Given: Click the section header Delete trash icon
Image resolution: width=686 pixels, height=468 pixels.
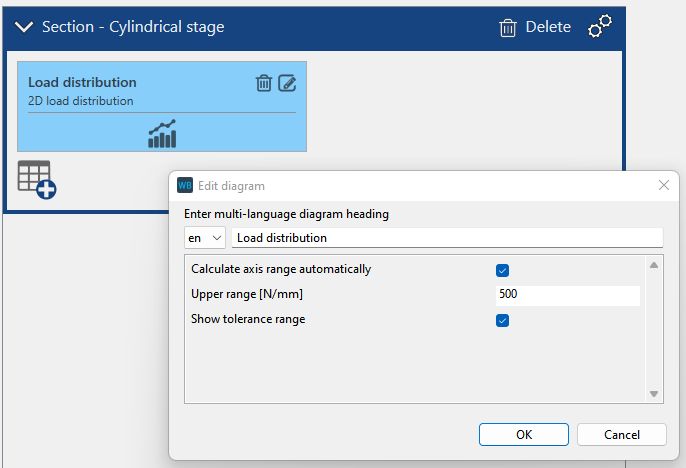Looking at the screenshot, I should pyautogui.click(x=508, y=27).
